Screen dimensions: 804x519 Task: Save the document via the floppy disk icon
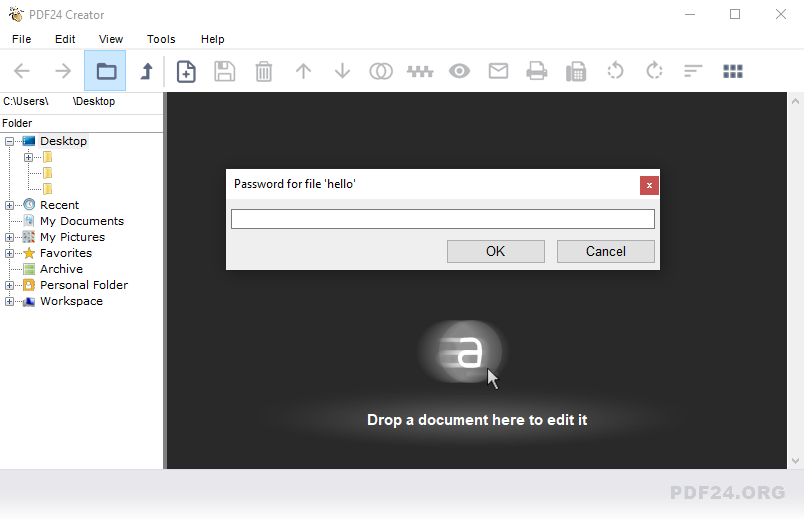[225, 71]
